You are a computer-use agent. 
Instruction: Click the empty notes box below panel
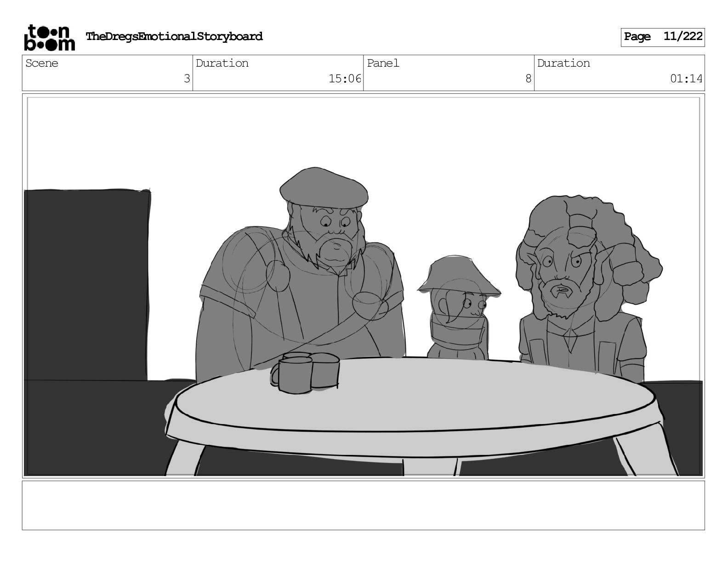pos(364,505)
